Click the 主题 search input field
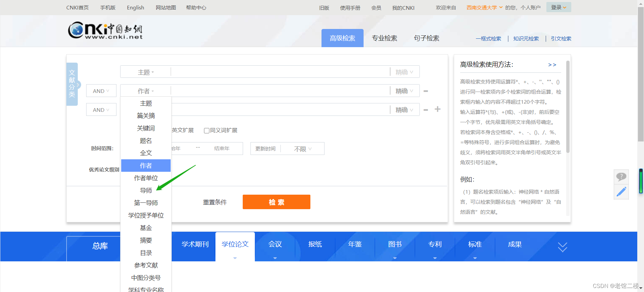 click(x=280, y=72)
